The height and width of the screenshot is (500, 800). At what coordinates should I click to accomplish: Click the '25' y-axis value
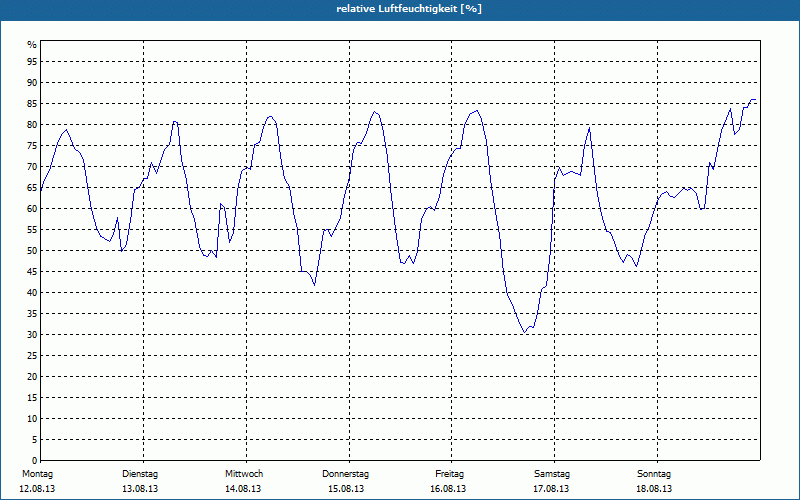[32, 356]
